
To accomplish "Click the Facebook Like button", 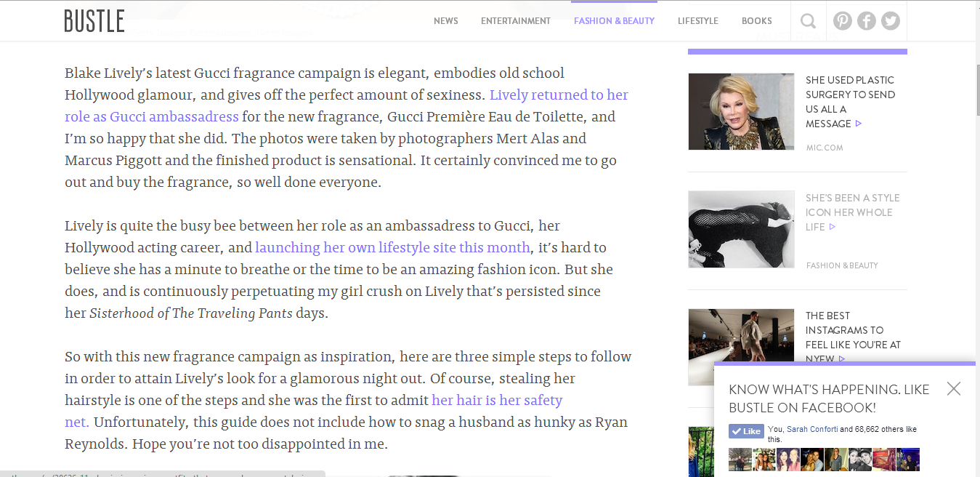I will 746,431.
